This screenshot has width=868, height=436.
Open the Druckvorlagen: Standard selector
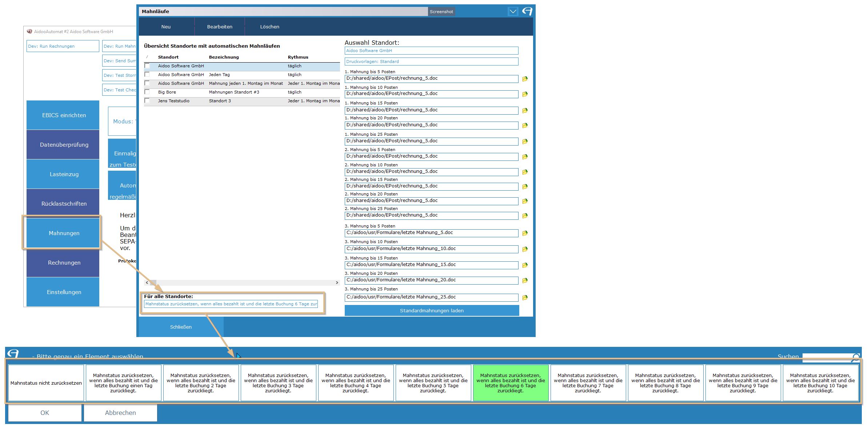pyautogui.click(x=431, y=62)
